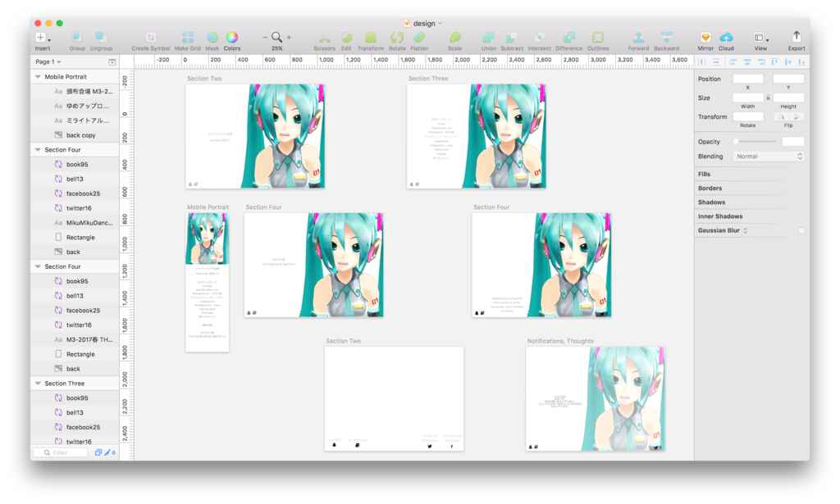Click the Outlines icon
This screenshot has width=840, height=504.
coord(598,37)
